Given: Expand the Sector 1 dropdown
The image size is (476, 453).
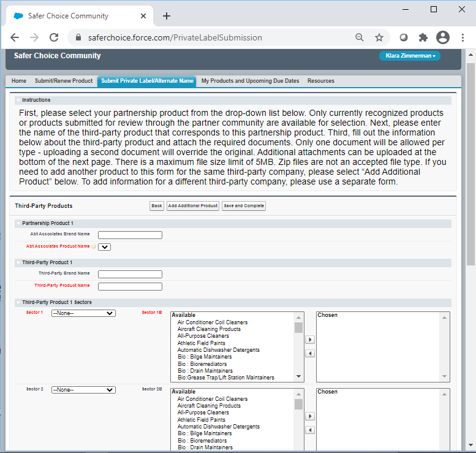Looking at the screenshot, I should [x=83, y=313].
